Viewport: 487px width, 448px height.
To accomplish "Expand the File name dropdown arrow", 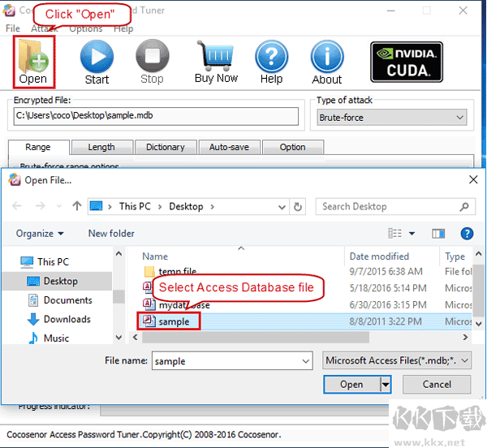I will [x=306, y=361].
